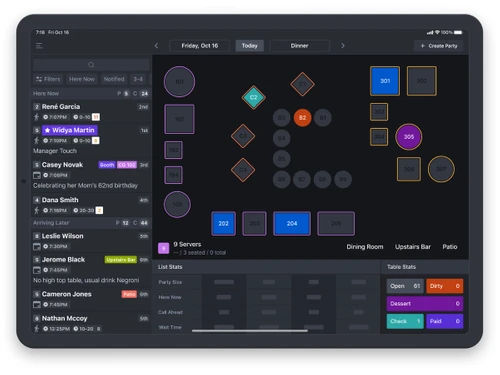The image size is (500, 375).
Task: Switch to the Upstairs Bar floor tab
Action: click(x=413, y=247)
